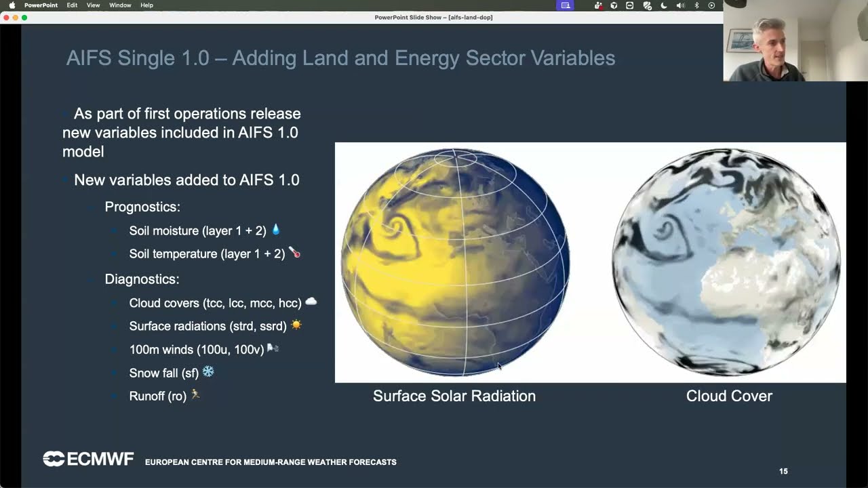Click the purple screen sharing indicator icon

[x=565, y=5]
